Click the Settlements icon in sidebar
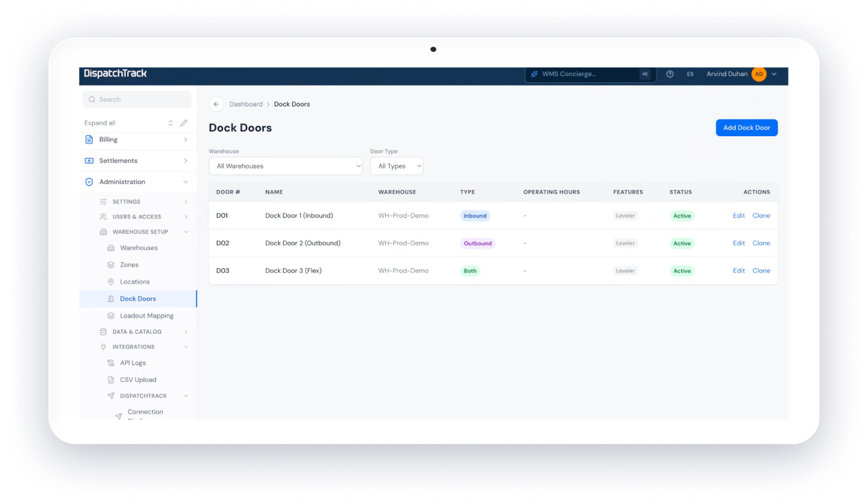Screen dimensions: 868x504 [89, 161]
